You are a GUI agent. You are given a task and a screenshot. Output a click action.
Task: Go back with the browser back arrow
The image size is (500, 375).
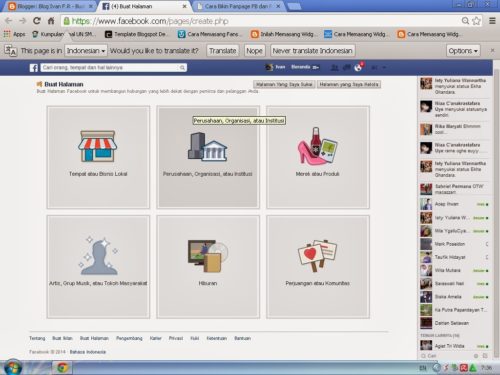point(9,21)
